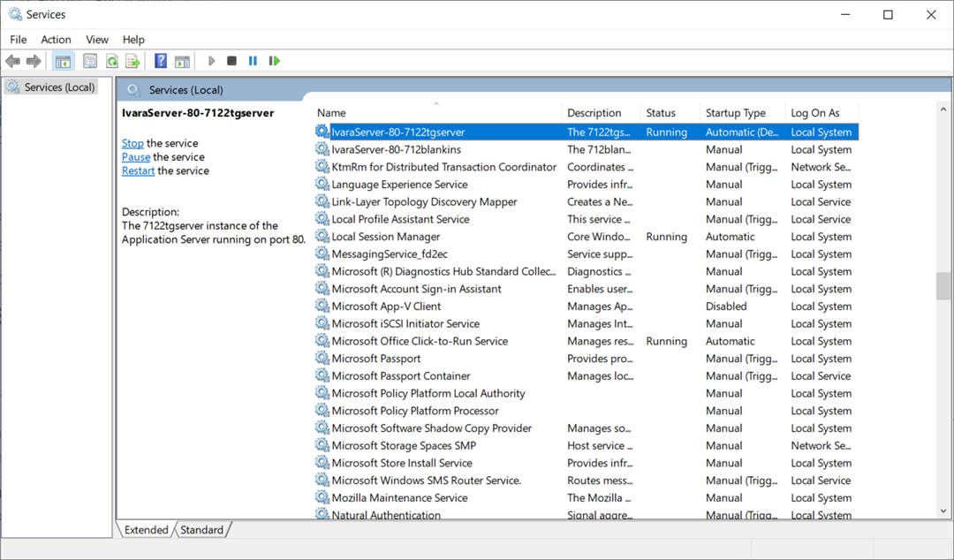The height and width of the screenshot is (560, 954).
Task: Click the Export List toolbar icon
Action: point(132,61)
